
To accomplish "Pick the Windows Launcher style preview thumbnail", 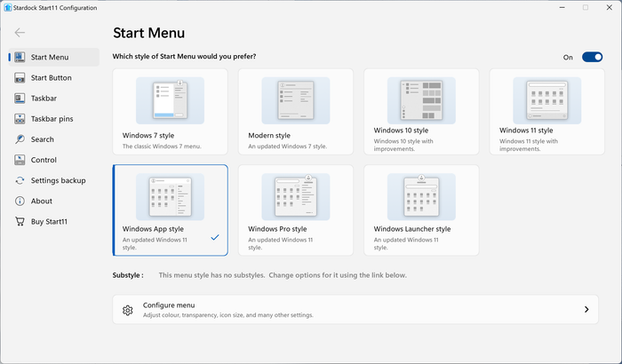I will [x=421, y=197].
